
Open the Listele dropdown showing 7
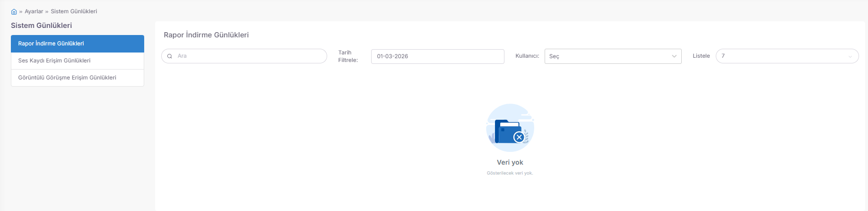[787, 56]
